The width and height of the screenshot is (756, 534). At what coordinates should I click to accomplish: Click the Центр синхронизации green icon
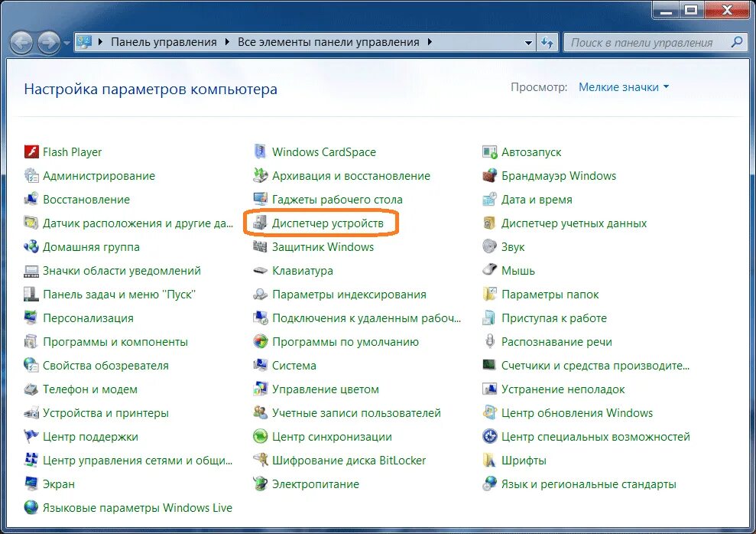pyautogui.click(x=261, y=437)
